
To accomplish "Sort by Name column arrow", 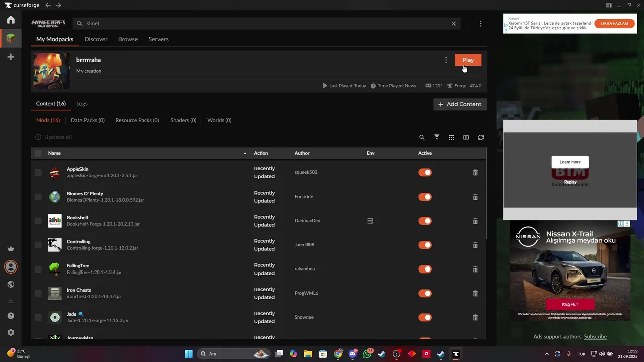I will tap(245, 153).
